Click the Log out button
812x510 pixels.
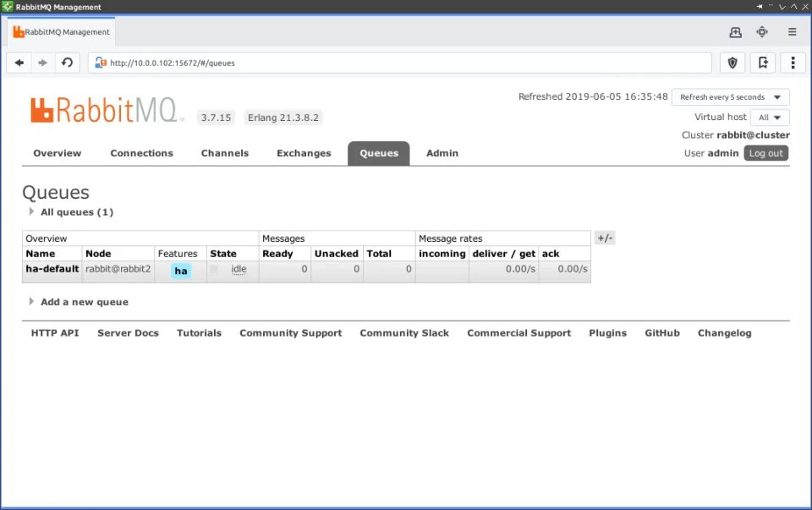tap(766, 153)
